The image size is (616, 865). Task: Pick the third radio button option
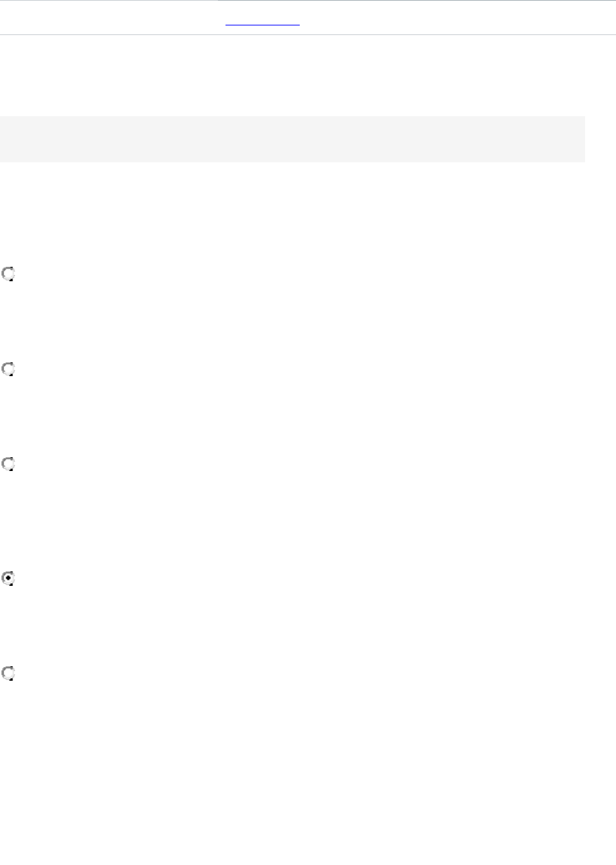click(x=9, y=465)
